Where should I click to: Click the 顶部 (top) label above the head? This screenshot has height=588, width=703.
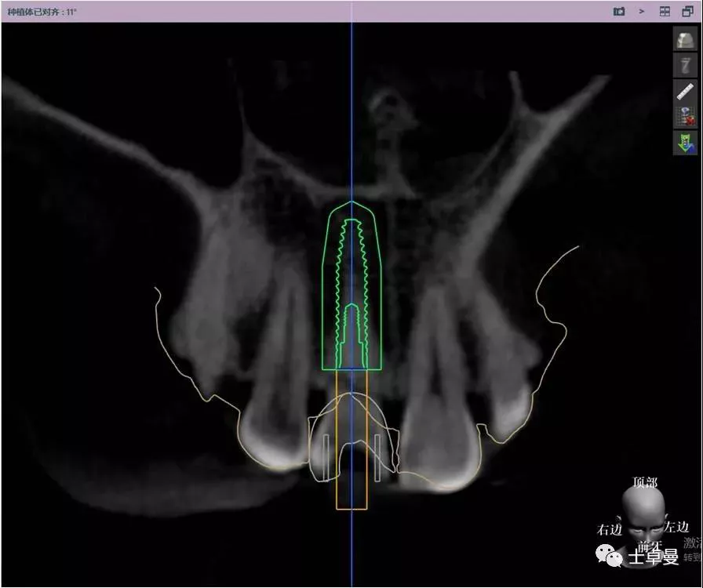(644, 483)
